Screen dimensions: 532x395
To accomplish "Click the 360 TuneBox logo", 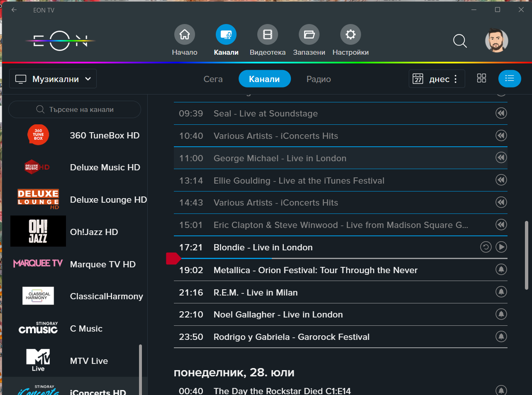I will pos(38,135).
